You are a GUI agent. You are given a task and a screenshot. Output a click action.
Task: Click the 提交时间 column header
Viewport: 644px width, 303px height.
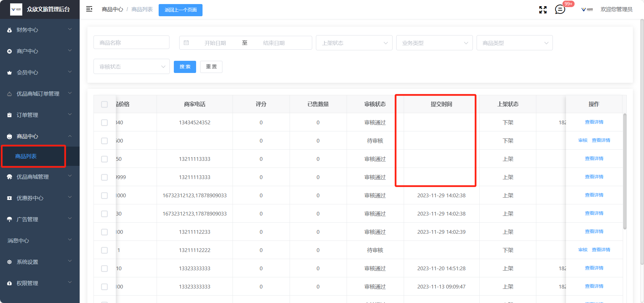pos(441,104)
